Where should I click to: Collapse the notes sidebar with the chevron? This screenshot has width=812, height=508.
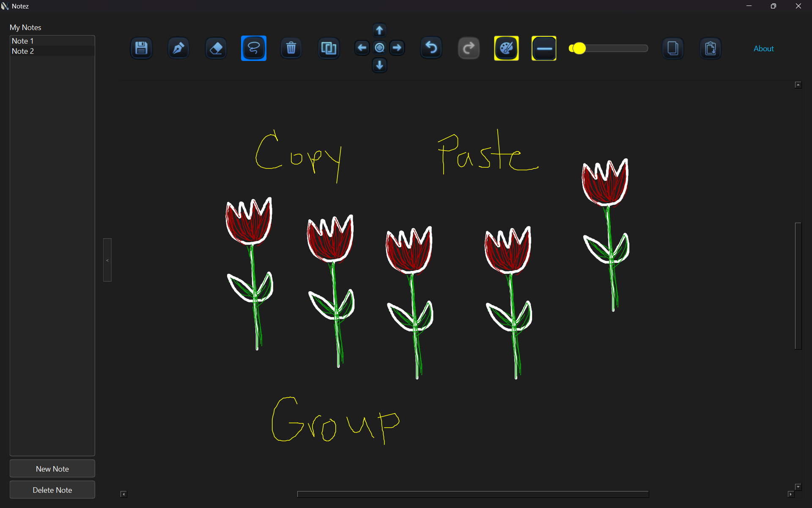pos(107,260)
